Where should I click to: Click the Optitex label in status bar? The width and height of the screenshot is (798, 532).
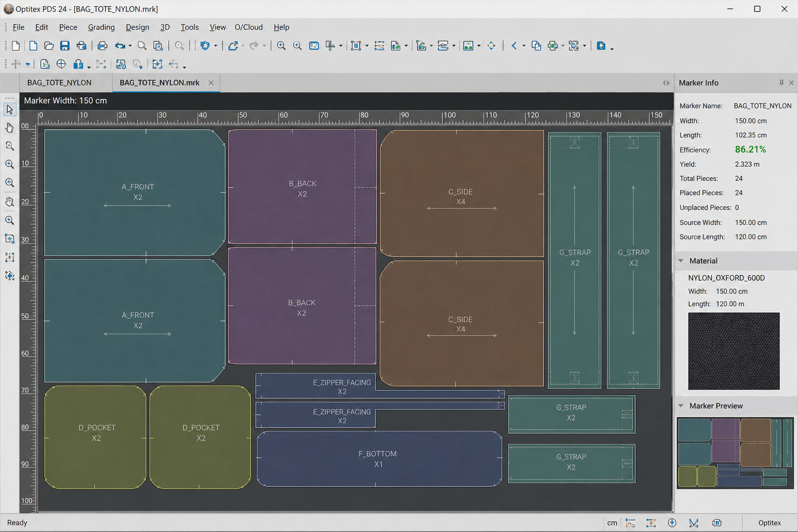pos(769,523)
